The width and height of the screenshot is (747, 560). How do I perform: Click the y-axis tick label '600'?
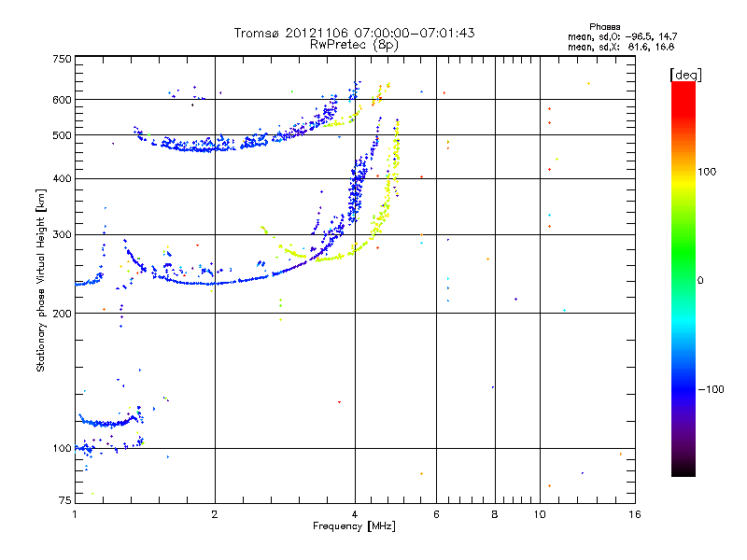[x=62, y=100]
